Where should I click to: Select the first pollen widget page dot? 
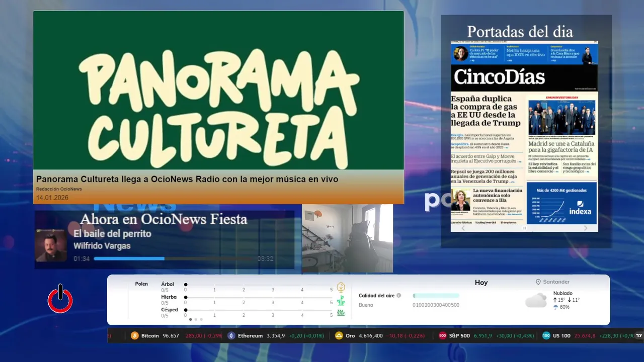pos(190,319)
